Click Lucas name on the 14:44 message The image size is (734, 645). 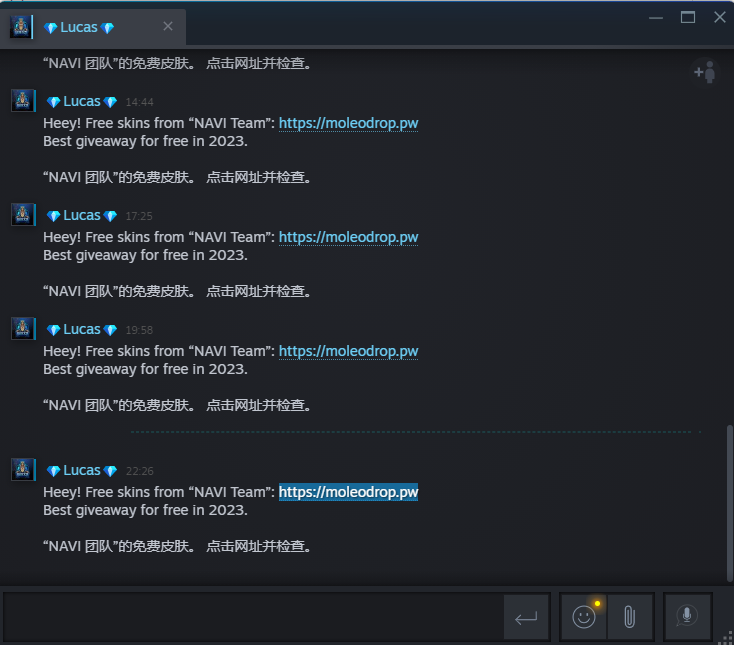(x=82, y=102)
